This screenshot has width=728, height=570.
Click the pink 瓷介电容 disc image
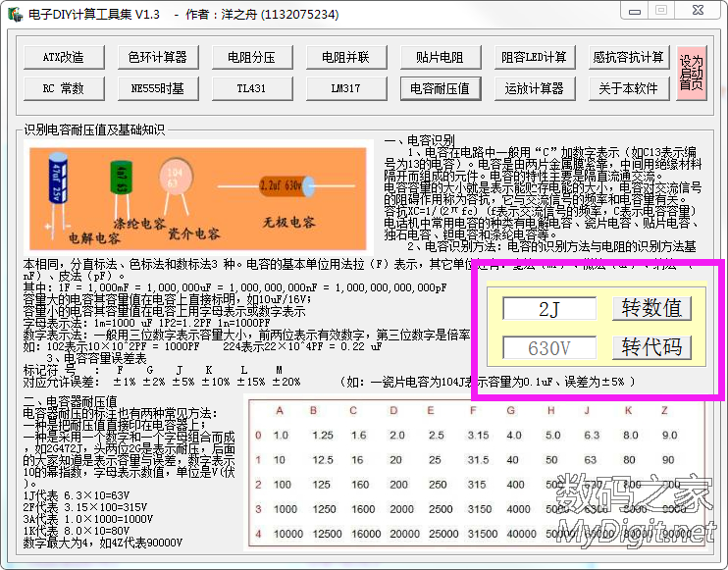click(x=176, y=177)
